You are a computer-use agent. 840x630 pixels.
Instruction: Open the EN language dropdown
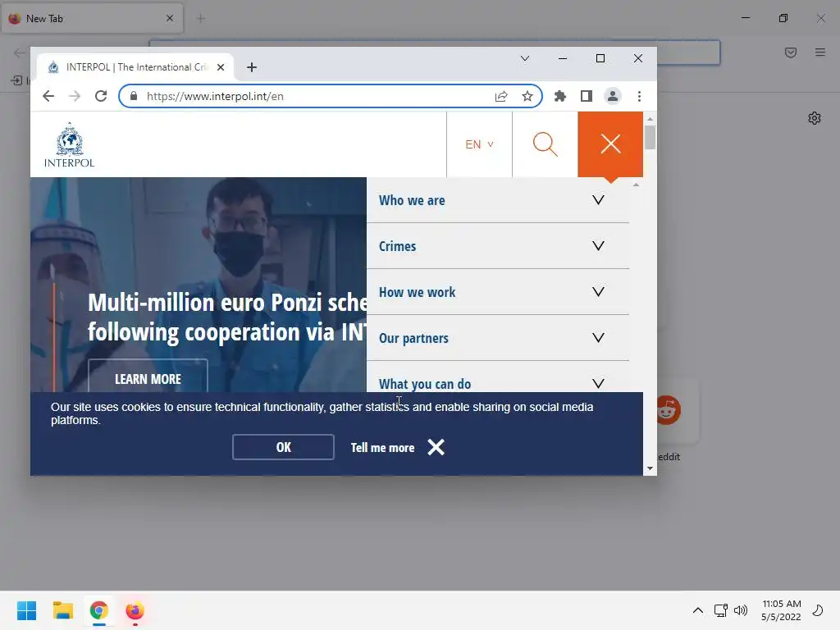(479, 144)
